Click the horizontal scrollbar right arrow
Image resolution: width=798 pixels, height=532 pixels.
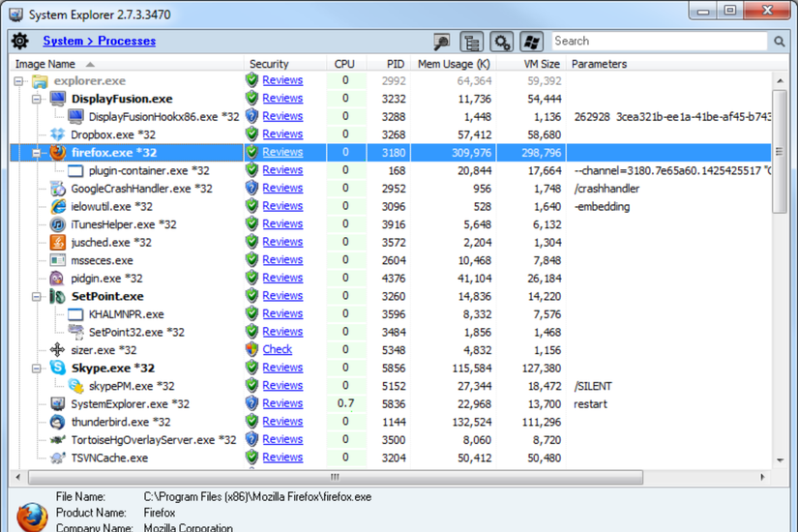[762, 477]
